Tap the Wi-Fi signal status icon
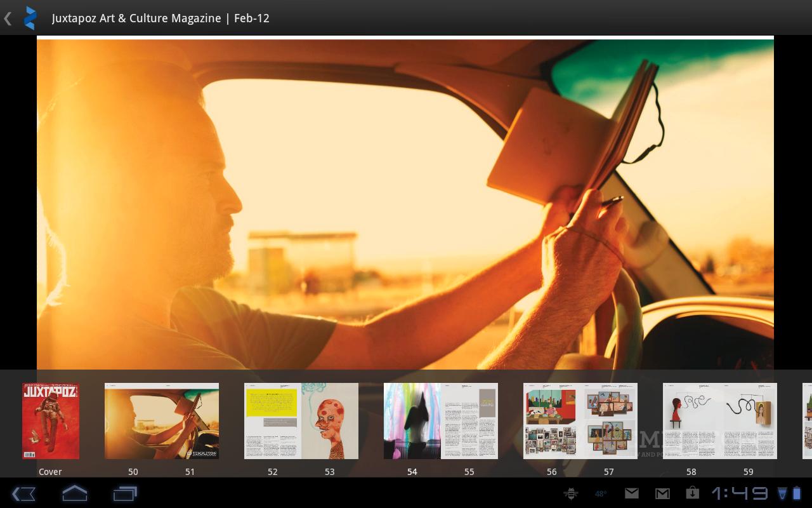 [x=782, y=493]
